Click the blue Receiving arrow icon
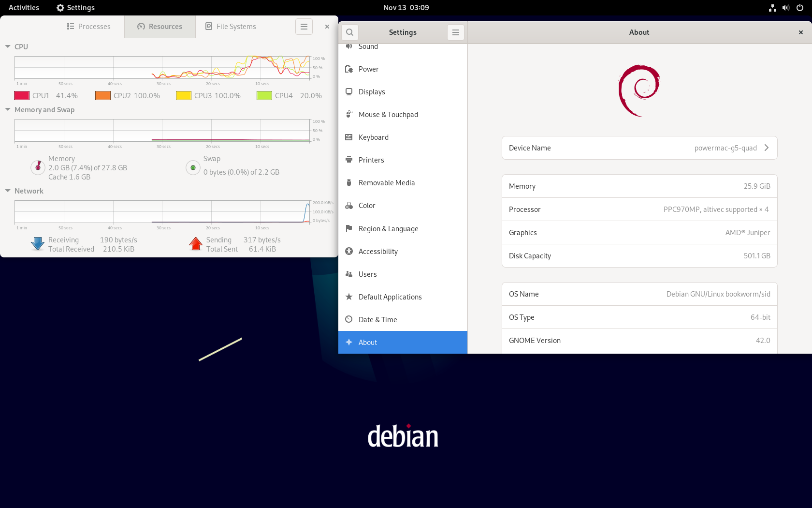The width and height of the screenshot is (812, 508). tap(38, 244)
